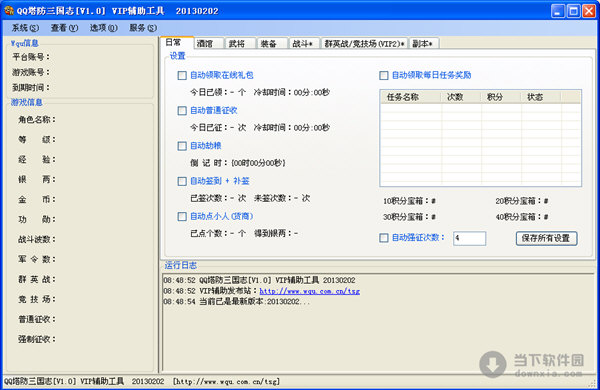The width and height of the screenshot is (600, 390).
Task: Open the 群英战/竞技场(VIP2)* tab
Action: (364, 44)
